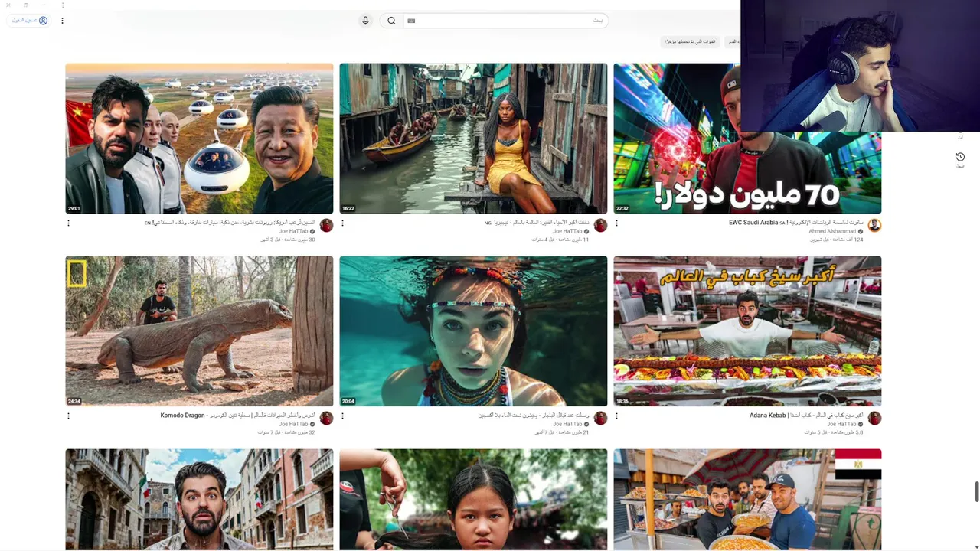This screenshot has width=980, height=551.
Task: Open the Nigeria floating slum video title
Action: [x=537, y=223]
